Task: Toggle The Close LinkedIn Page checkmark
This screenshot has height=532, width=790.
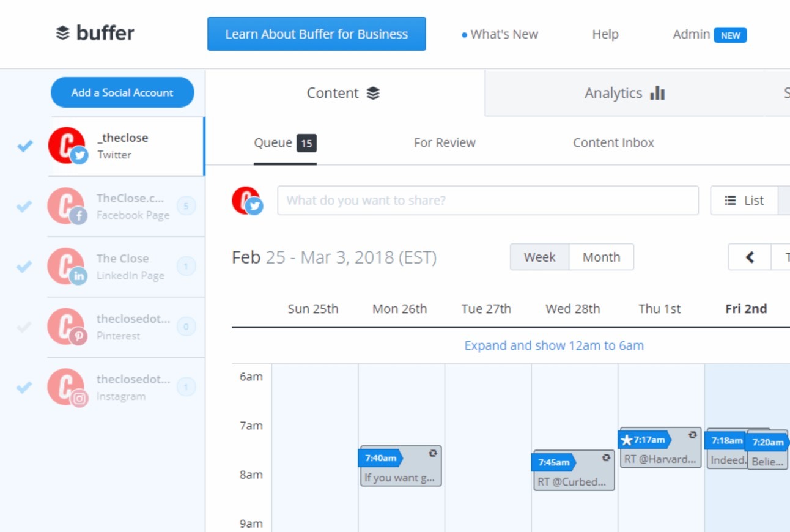Action: coord(24,267)
